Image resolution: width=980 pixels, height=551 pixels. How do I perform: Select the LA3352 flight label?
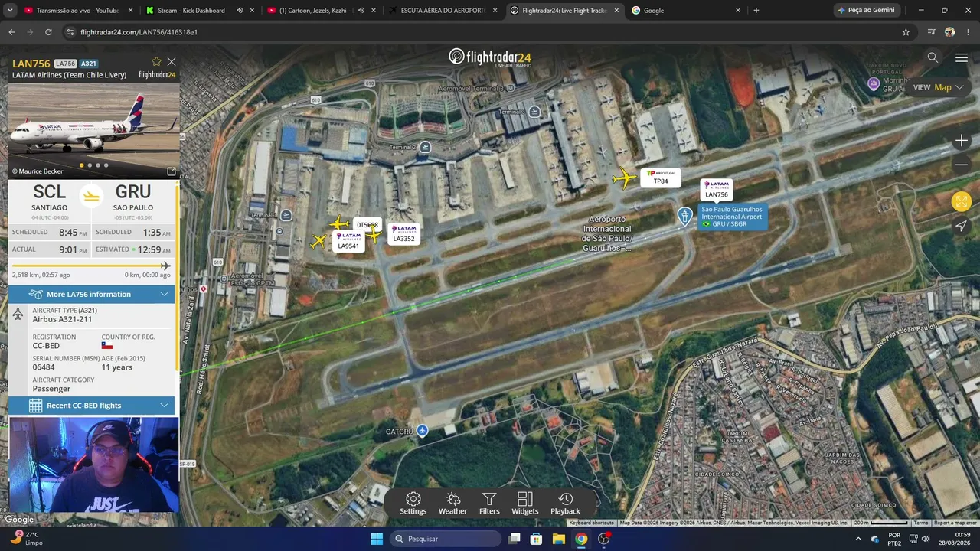coord(403,234)
